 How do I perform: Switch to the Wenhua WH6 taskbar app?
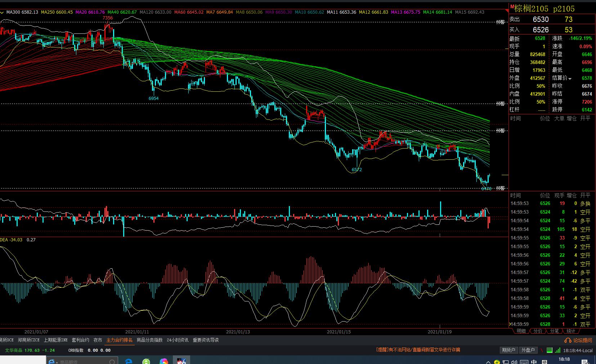click(x=182, y=361)
